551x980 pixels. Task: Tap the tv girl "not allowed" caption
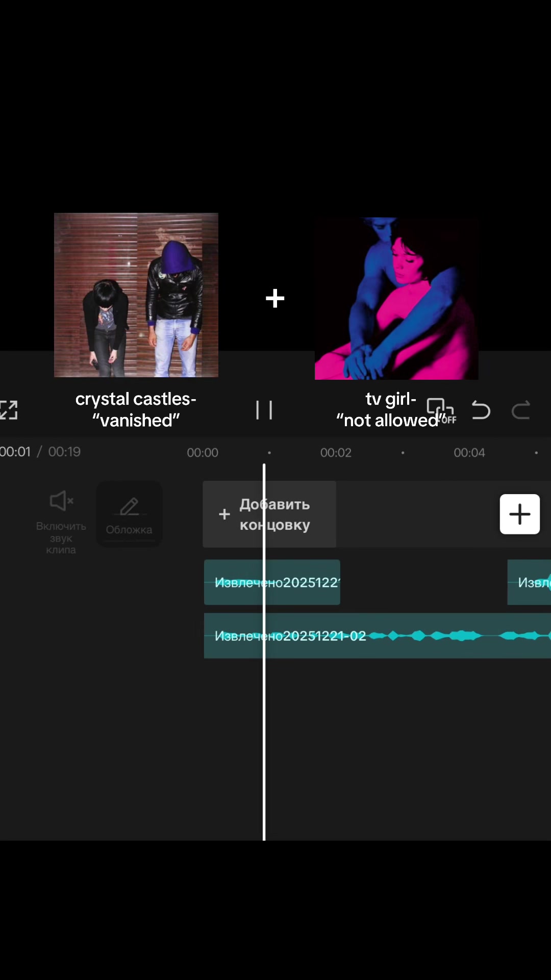[x=391, y=409]
